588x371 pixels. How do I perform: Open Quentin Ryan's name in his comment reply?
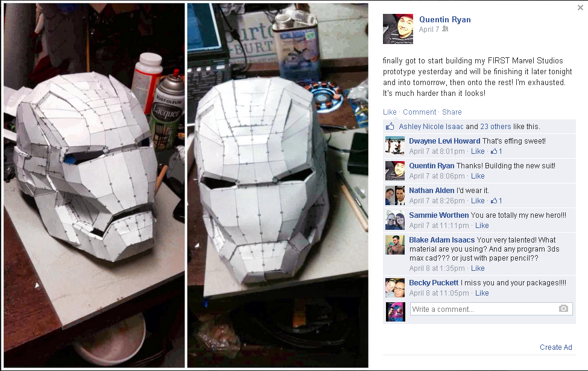tap(432, 165)
